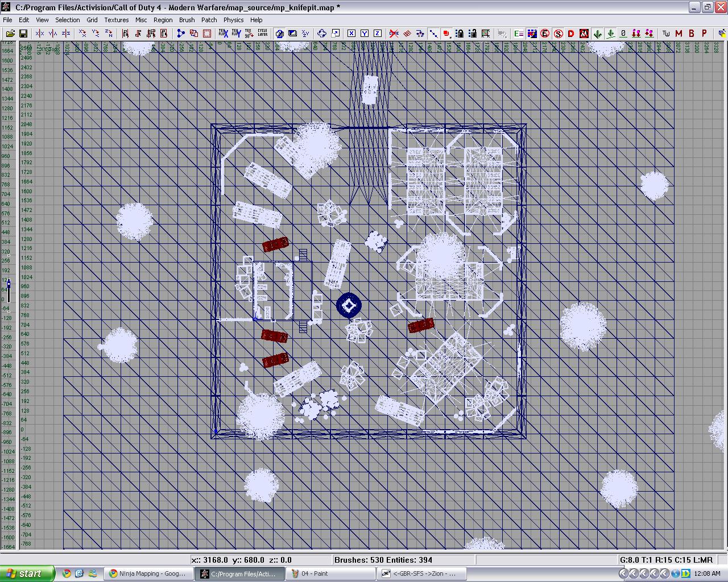Click the Save floppy disk icon
The image size is (728, 582).
tap(23, 34)
